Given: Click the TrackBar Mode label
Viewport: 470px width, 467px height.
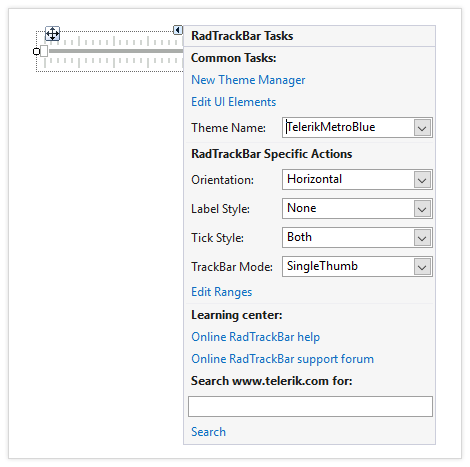Looking at the screenshot, I should (232, 267).
